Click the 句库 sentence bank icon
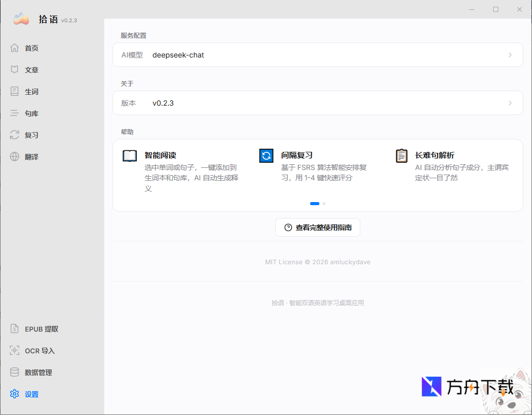532x415 pixels. (15, 113)
